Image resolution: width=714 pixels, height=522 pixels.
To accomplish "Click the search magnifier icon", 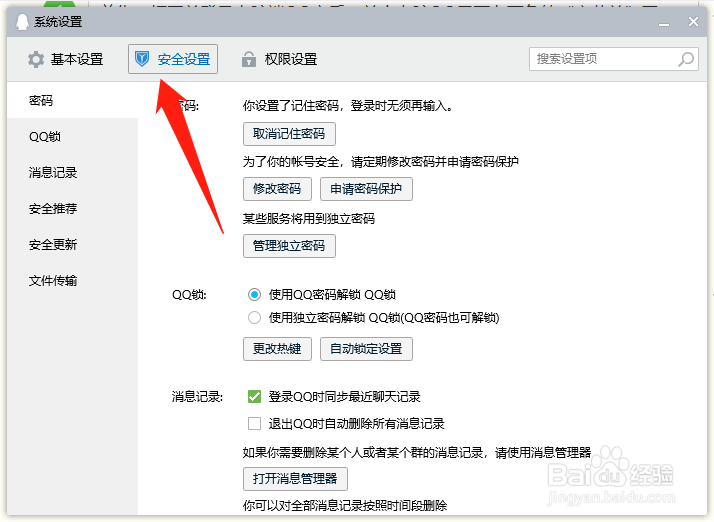I will (x=686, y=59).
